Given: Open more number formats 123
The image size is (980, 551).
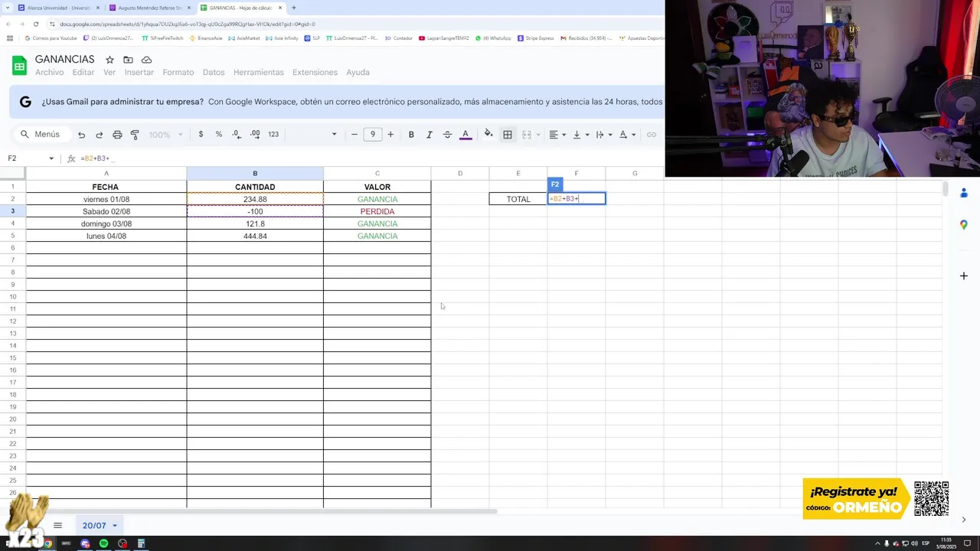Looking at the screenshot, I should click(x=273, y=134).
